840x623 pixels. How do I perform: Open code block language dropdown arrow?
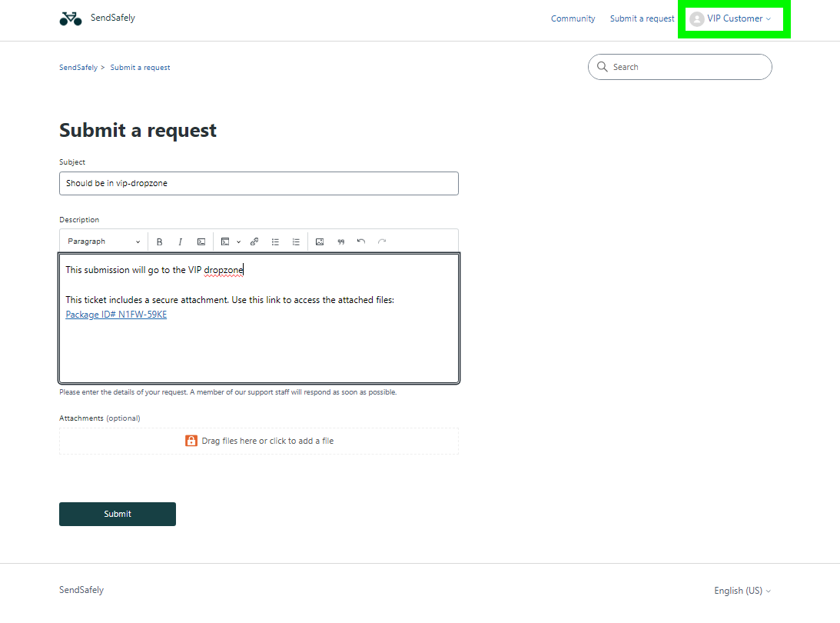pyautogui.click(x=238, y=242)
